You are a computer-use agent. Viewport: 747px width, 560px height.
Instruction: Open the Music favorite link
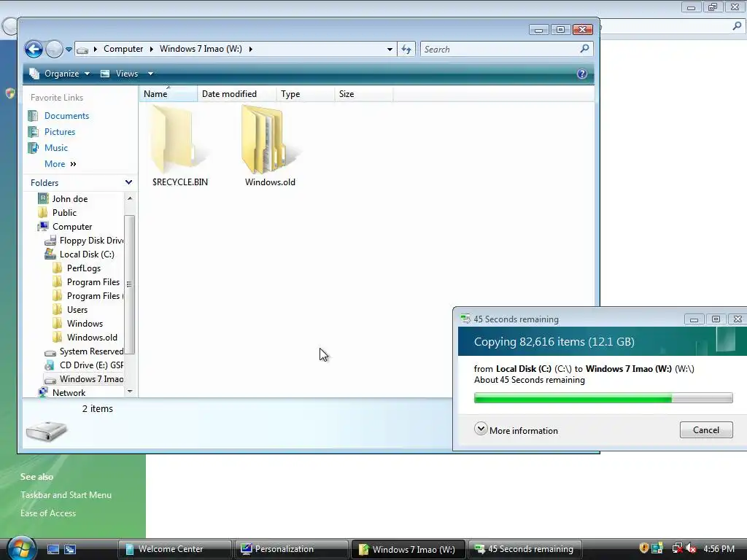(55, 148)
